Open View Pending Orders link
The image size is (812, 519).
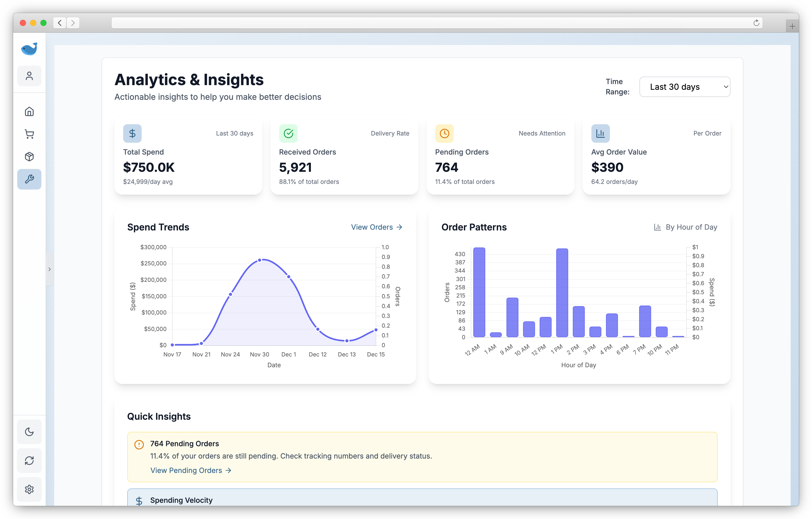[x=191, y=470]
